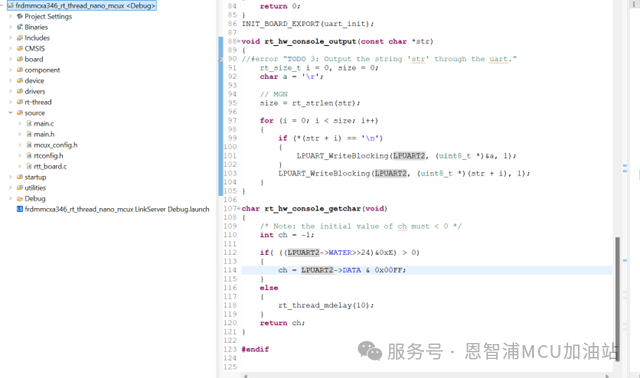Viewport: 640px width, 378px height.
Task: Click the project icon beside frdmmcxa346_rt_thread_nano_mcux
Action: [11, 6]
